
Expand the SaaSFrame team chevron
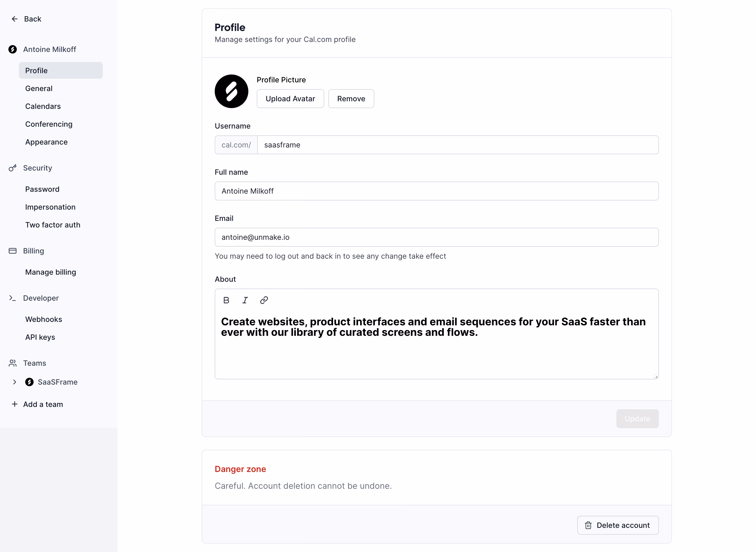tap(14, 382)
